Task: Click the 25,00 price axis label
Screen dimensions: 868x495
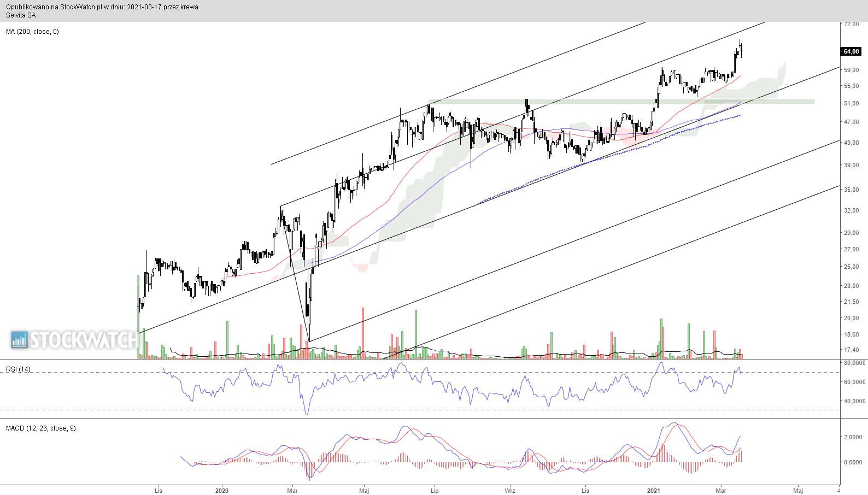Action: (x=851, y=267)
